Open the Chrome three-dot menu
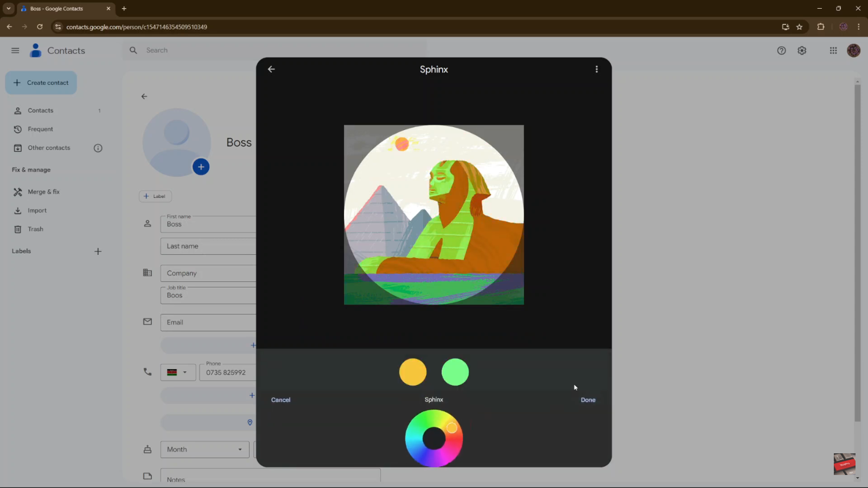The image size is (868, 488). [858, 27]
